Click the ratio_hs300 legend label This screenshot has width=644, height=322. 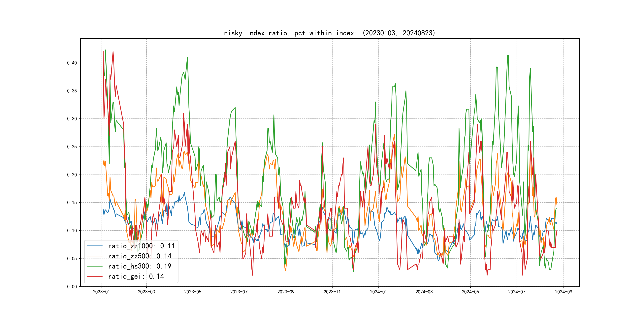point(140,266)
